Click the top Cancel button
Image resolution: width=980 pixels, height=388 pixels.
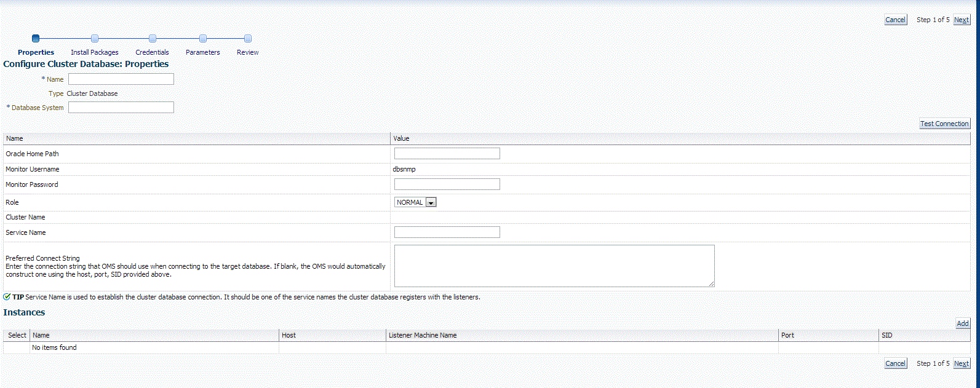(895, 20)
